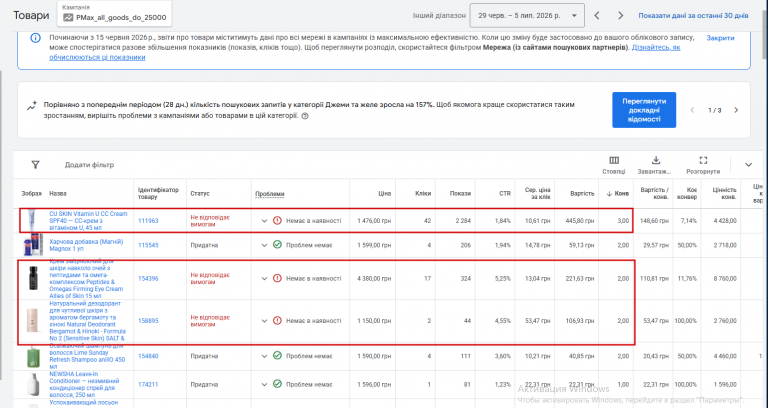The width and height of the screenshot is (768, 408).
Task: Sort by Кліки column header
Action: tap(423, 193)
